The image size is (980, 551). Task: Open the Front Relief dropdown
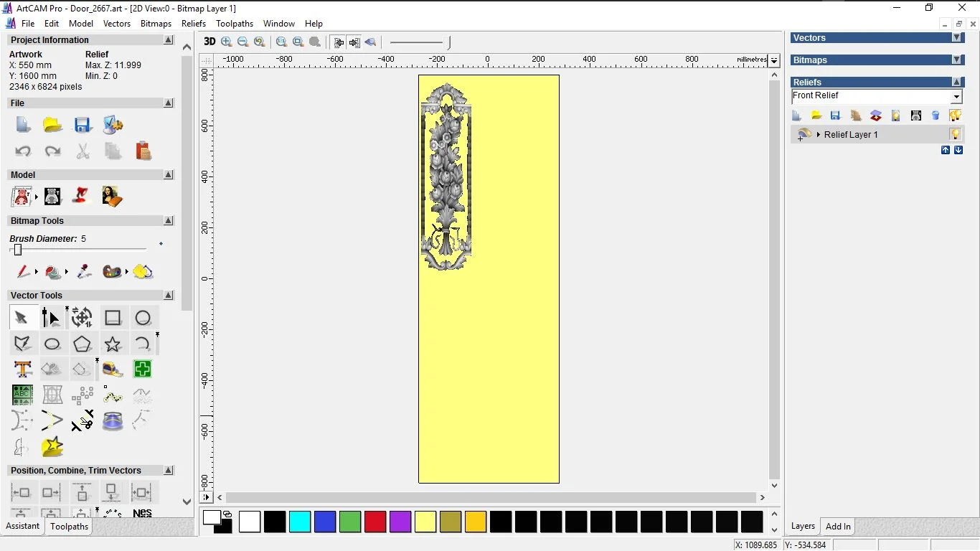click(956, 97)
